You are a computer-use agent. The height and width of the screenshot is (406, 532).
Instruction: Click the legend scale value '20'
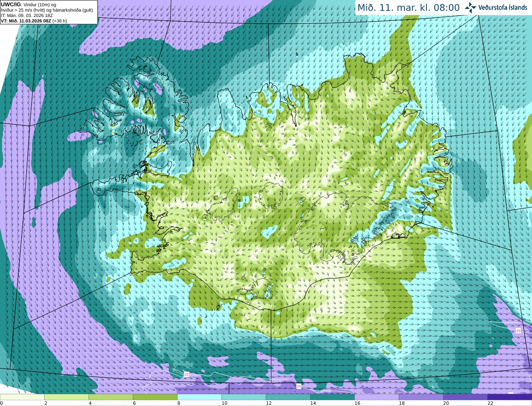click(x=446, y=403)
